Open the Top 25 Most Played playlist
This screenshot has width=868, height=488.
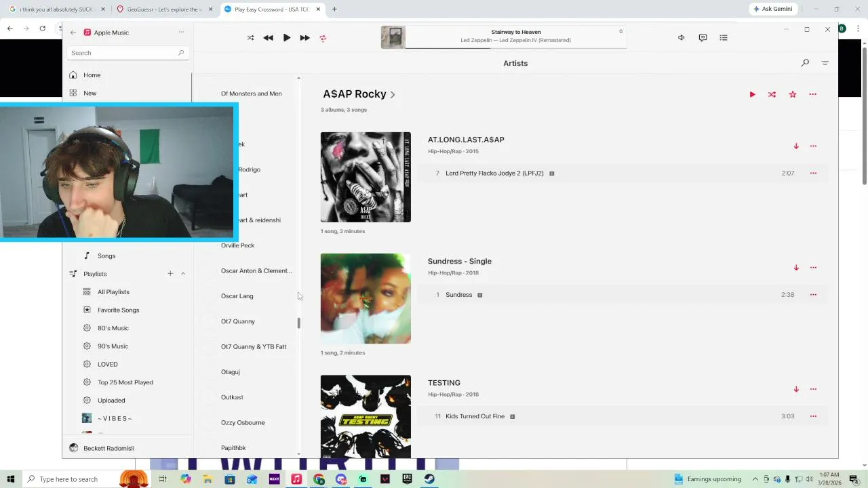tap(125, 382)
